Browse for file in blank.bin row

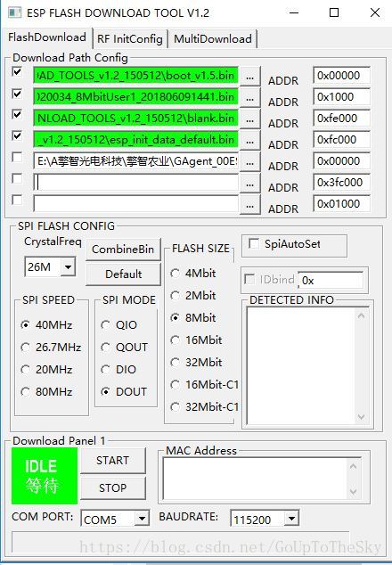coord(249,119)
